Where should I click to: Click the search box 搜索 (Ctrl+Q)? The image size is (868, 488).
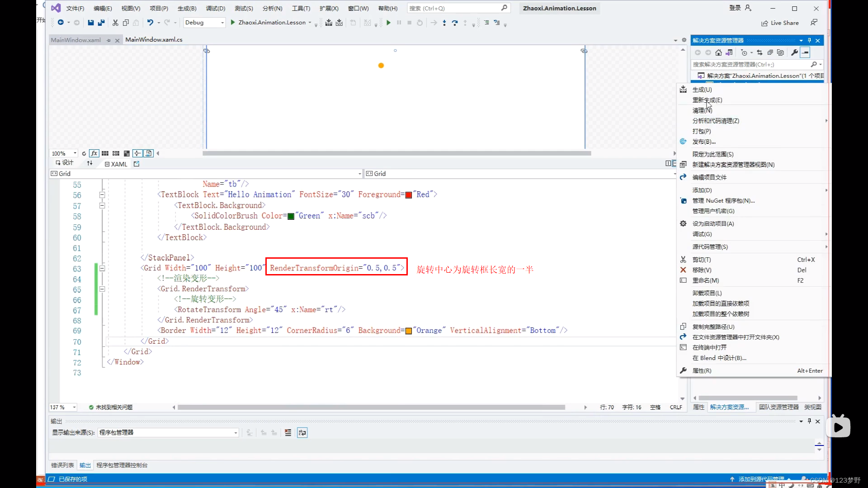pos(458,8)
